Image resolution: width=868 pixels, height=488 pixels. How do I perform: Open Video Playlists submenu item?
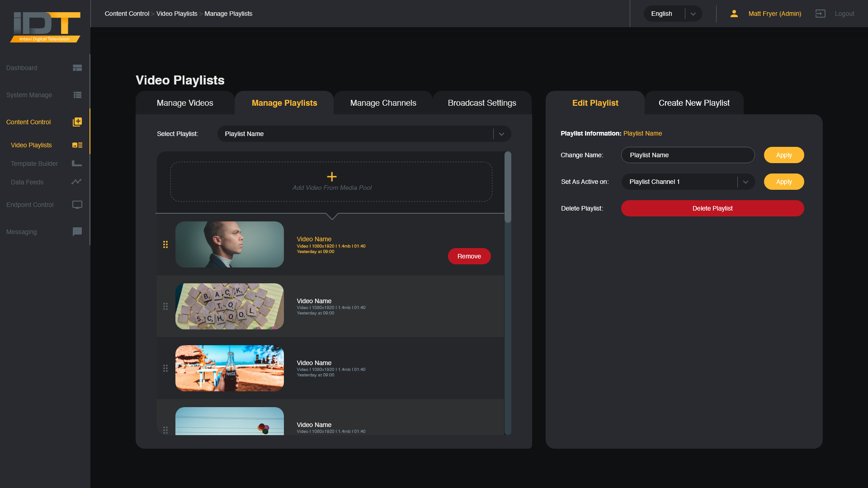pyautogui.click(x=45, y=145)
